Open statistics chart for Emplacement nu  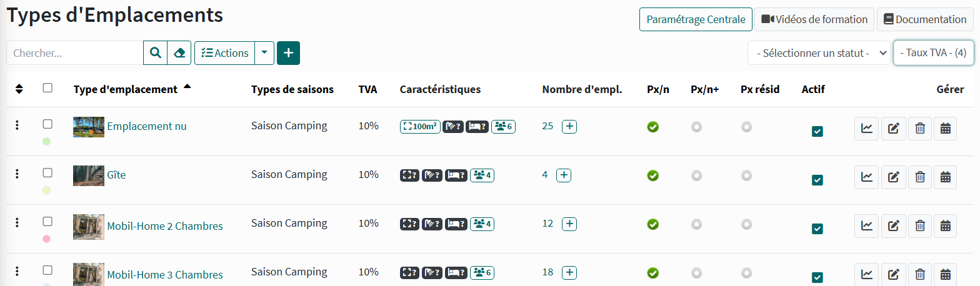pos(866,129)
